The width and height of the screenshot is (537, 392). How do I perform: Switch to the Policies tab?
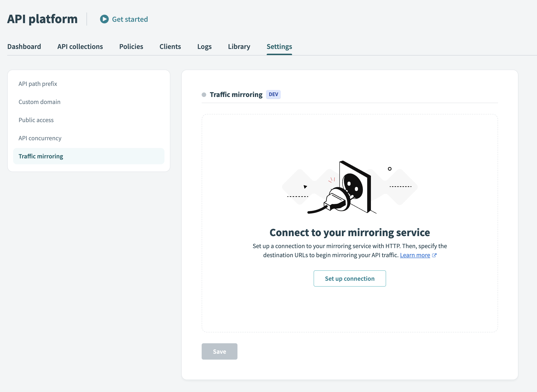(x=131, y=46)
